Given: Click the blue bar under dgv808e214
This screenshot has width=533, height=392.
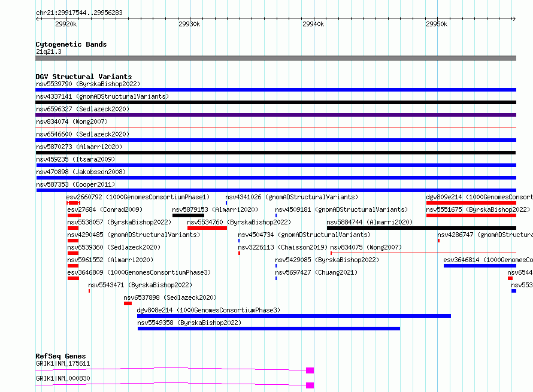Looking at the screenshot, I should point(294,316).
